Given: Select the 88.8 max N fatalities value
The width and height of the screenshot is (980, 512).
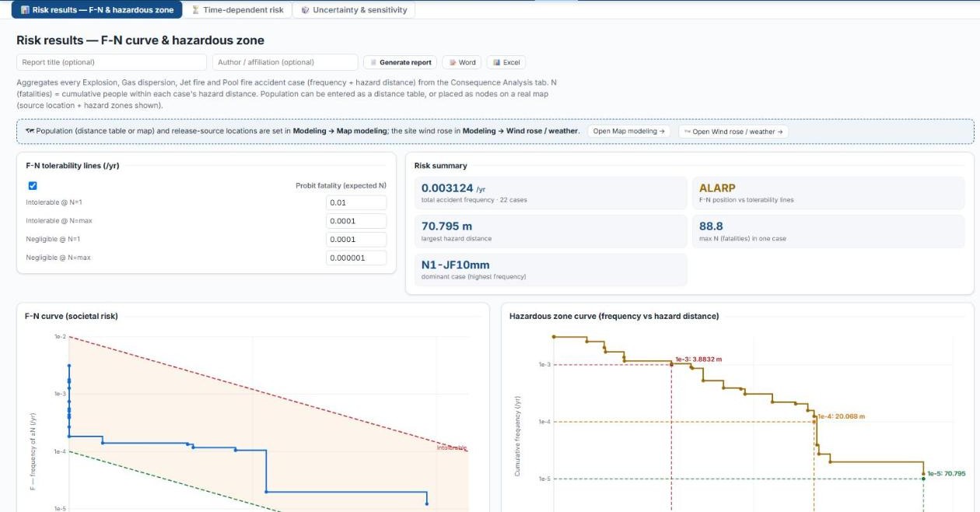Looking at the screenshot, I should coord(712,226).
